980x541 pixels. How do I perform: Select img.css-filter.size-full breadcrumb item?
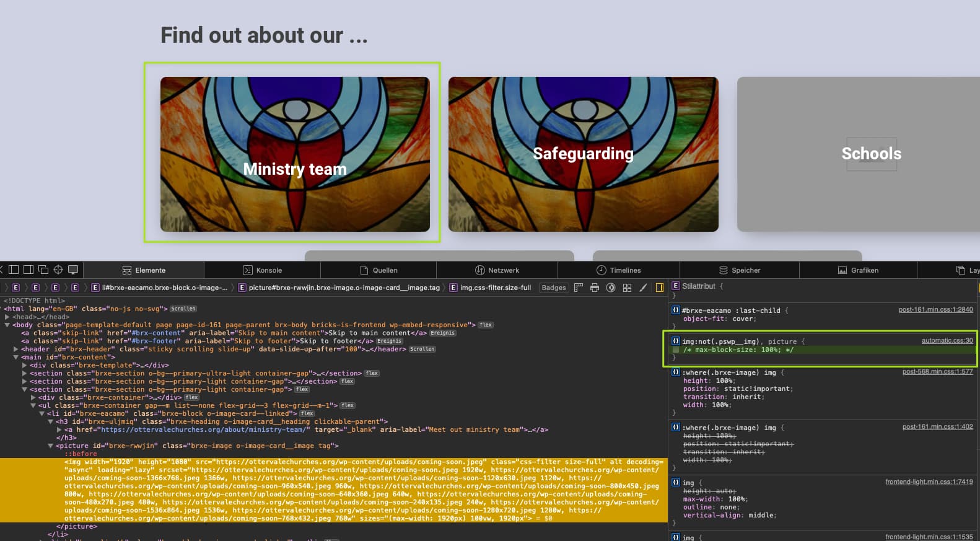click(491, 288)
